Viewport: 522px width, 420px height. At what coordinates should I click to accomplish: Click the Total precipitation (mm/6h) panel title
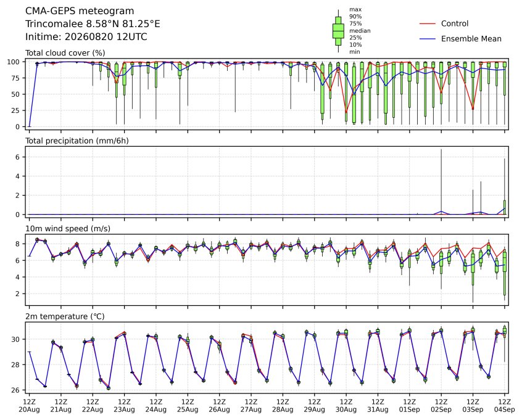77,141
